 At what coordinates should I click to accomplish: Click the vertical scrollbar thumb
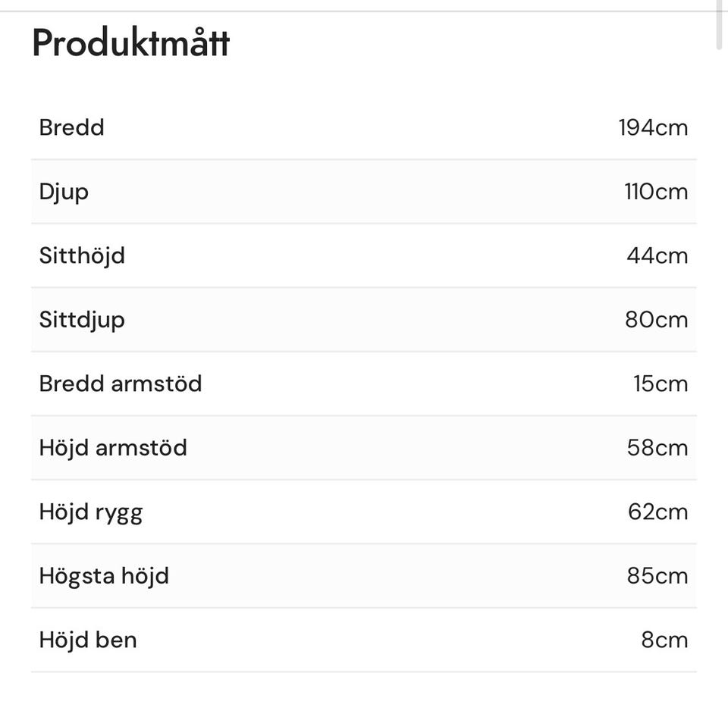pyautogui.click(x=720, y=24)
